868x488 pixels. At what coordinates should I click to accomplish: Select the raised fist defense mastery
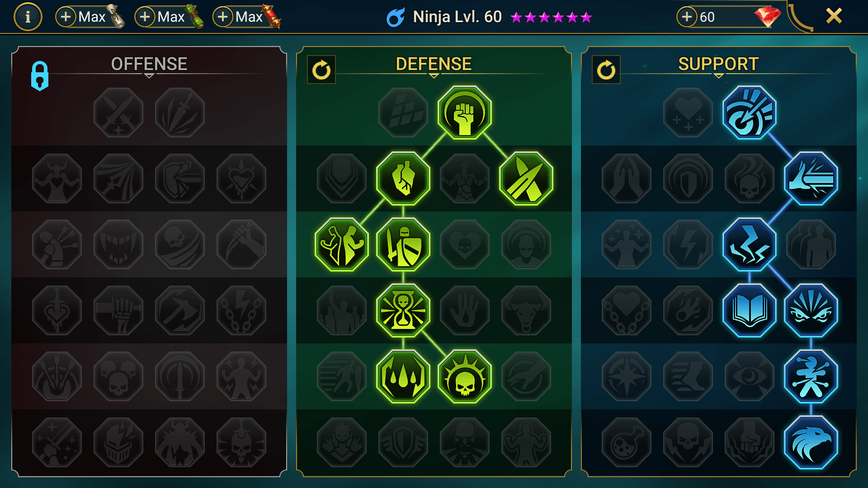[464, 113]
